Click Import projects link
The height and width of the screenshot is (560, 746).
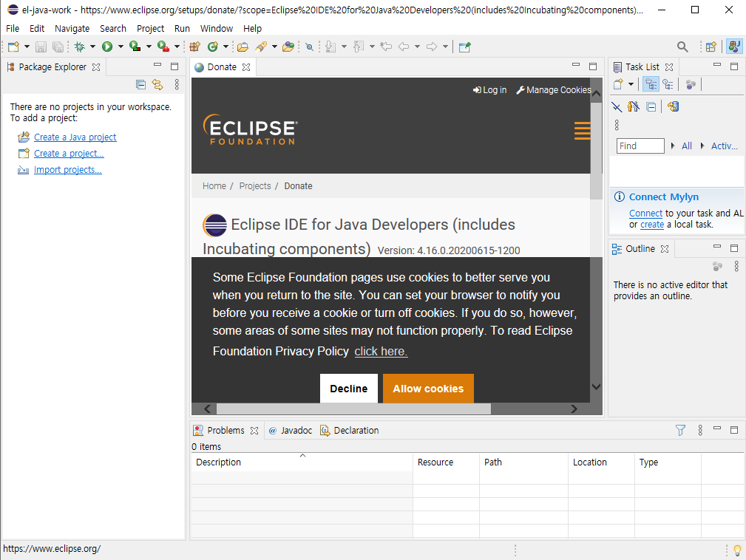point(67,170)
